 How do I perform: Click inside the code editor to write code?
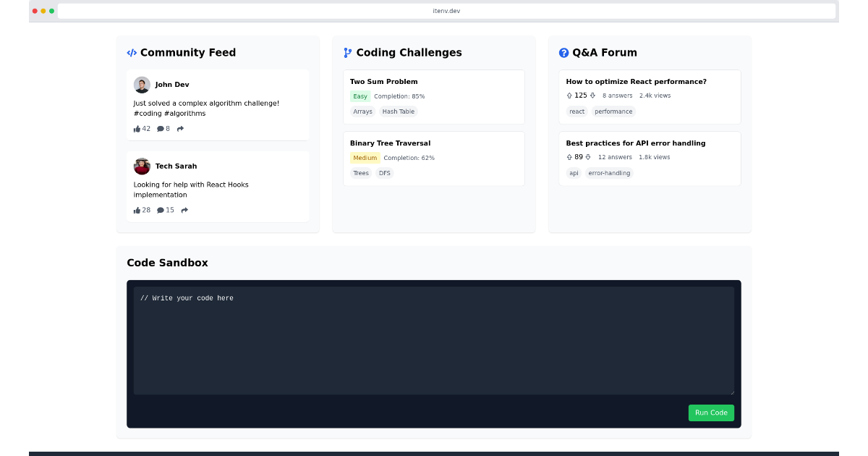434,340
